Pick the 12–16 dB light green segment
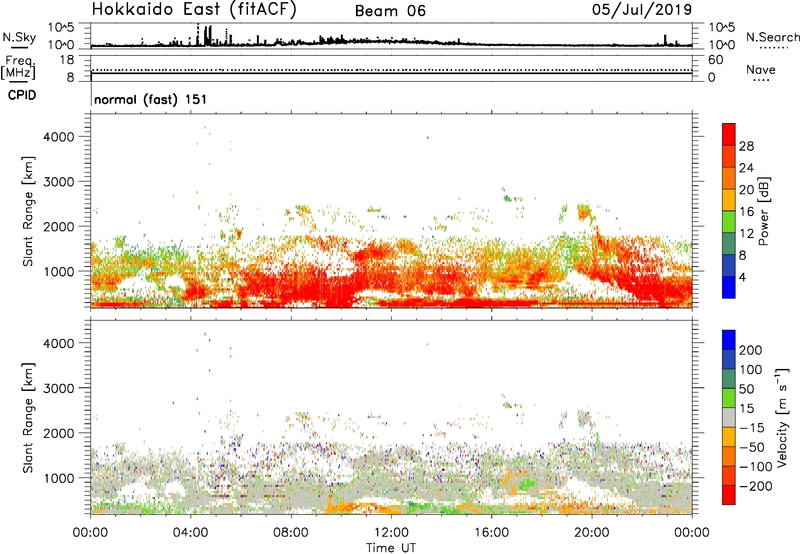The height and width of the screenshot is (554, 800). tap(729, 222)
